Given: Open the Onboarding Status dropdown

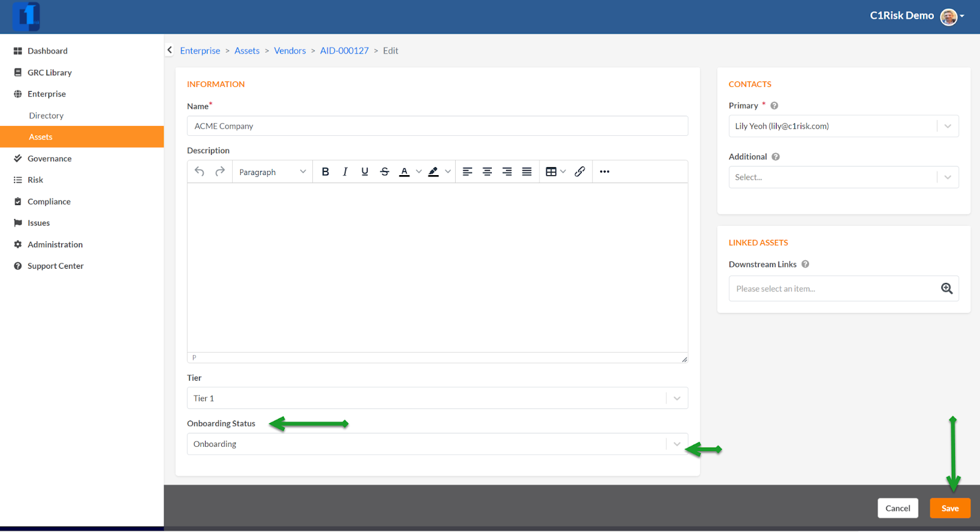Looking at the screenshot, I should pyautogui.click(x=437, y=444).
